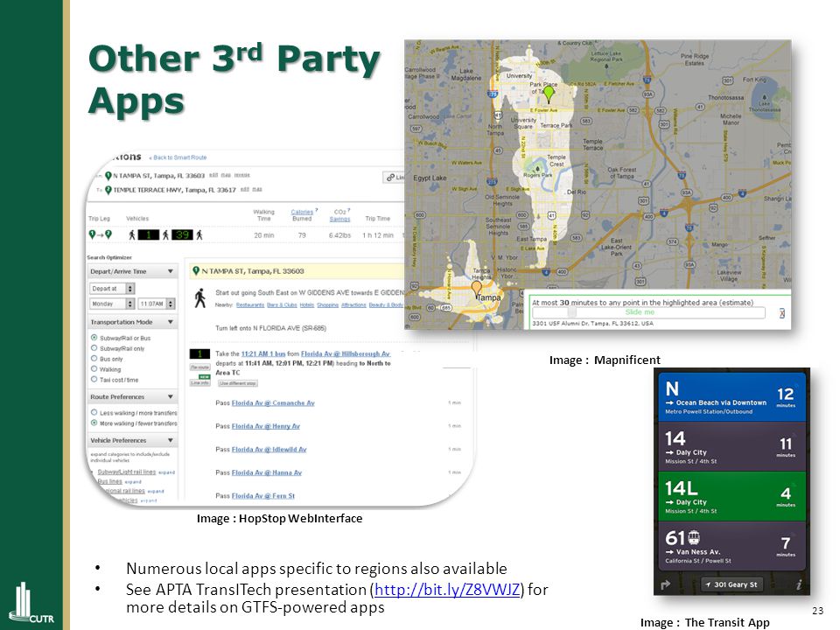Click the 3301 USF Alumni Dr address text

592,324
